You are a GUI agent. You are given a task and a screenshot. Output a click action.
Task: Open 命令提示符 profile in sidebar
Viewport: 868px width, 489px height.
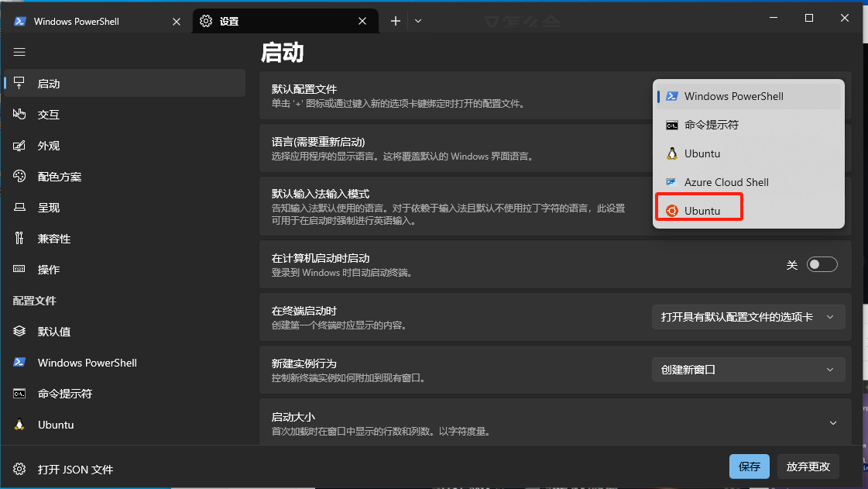coord(125,394)
